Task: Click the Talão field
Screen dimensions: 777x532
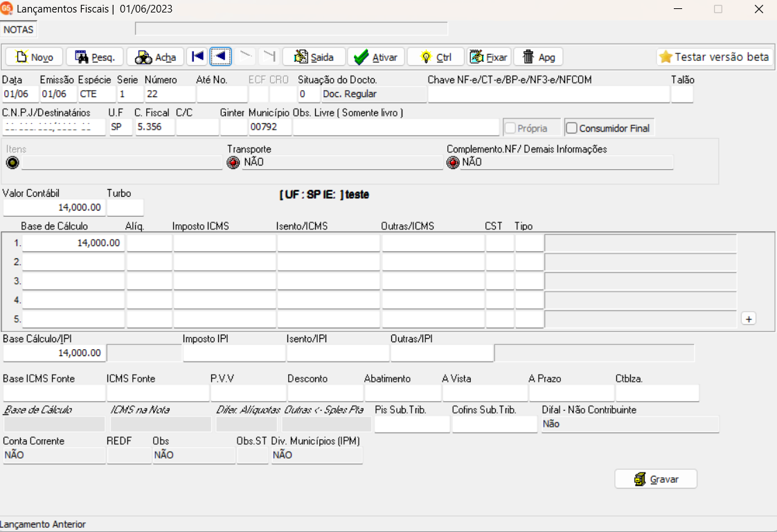Action: [x=682, y=94]
